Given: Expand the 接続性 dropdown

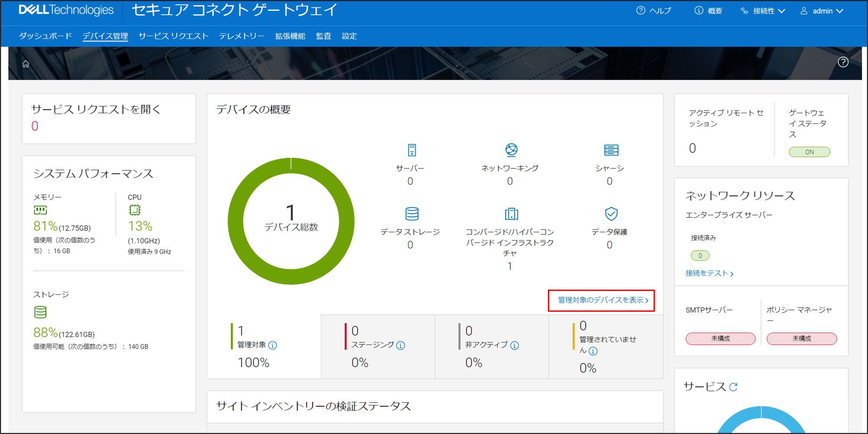Looking at the screenshot, I should click(763, 11).
